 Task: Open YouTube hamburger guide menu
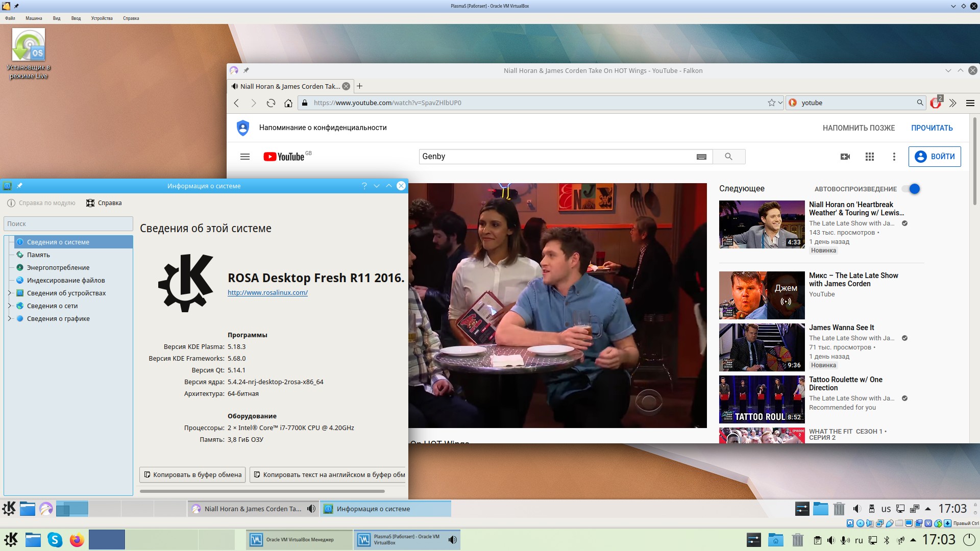[x=245, y=157]
